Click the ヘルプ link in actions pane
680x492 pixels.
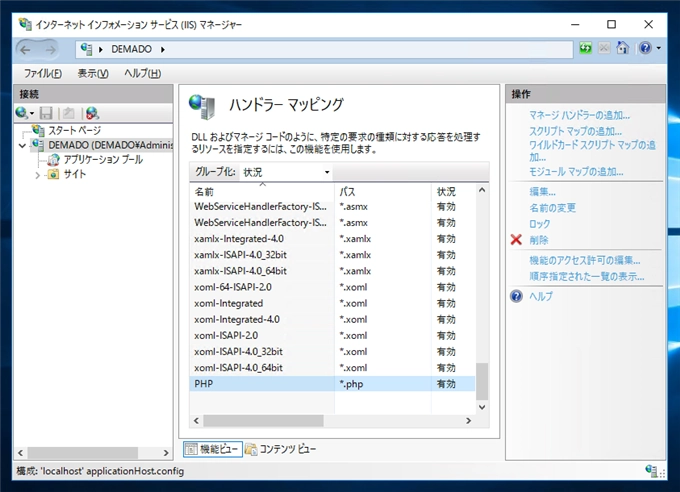coord(541,296)
